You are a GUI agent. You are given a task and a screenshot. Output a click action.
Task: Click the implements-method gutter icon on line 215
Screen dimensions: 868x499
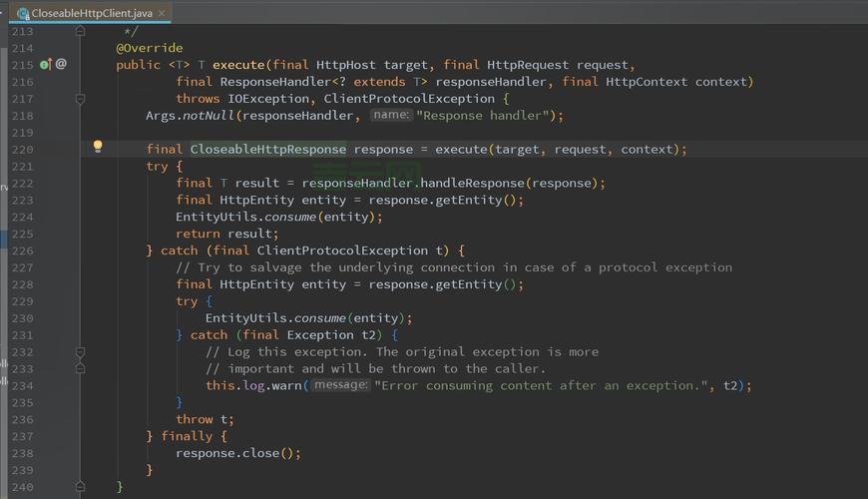[45, 64]
